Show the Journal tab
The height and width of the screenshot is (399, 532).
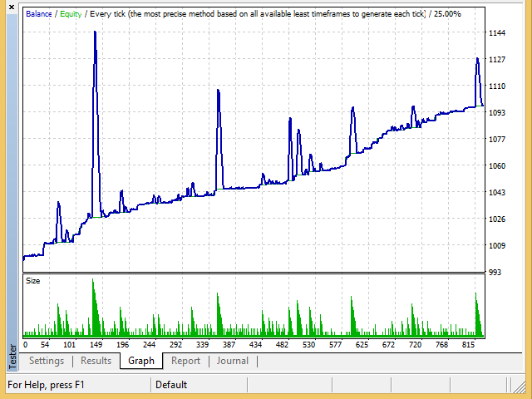pyautogui.click(x=233, y=361)
